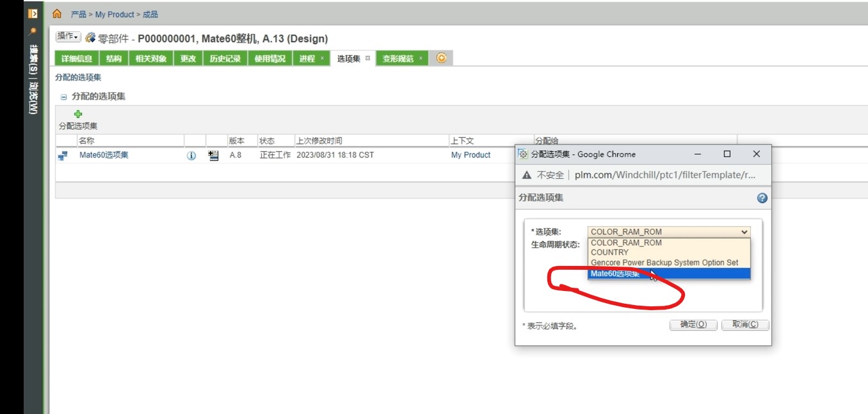Click the home icon in breadcrumb bar
The image size is (868, 414).
[57, 13]
